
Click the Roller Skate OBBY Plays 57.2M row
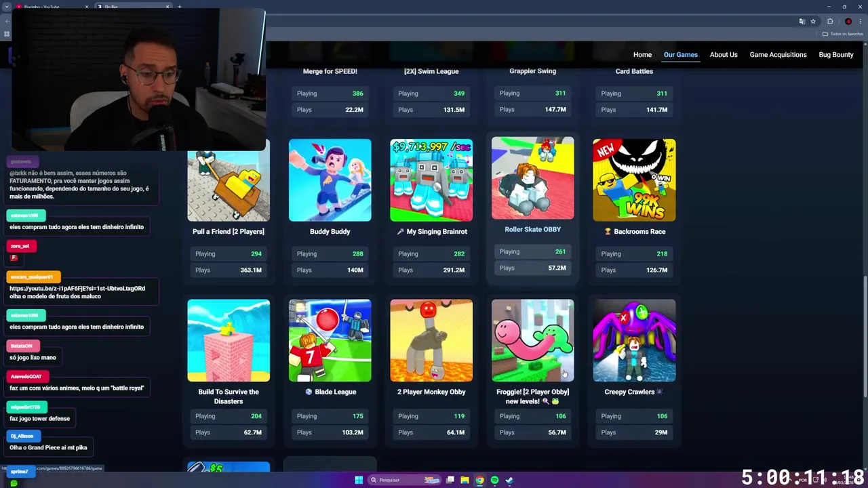[x=532, y=268]
